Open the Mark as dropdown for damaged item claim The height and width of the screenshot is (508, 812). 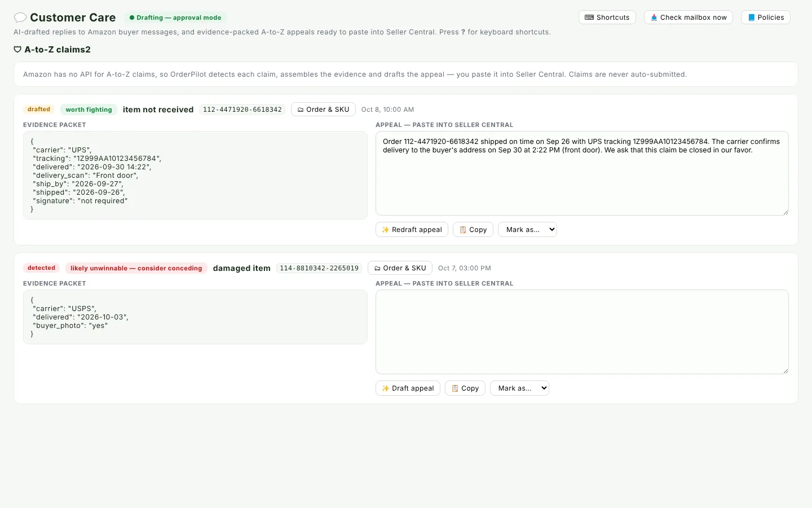point(519,388)
